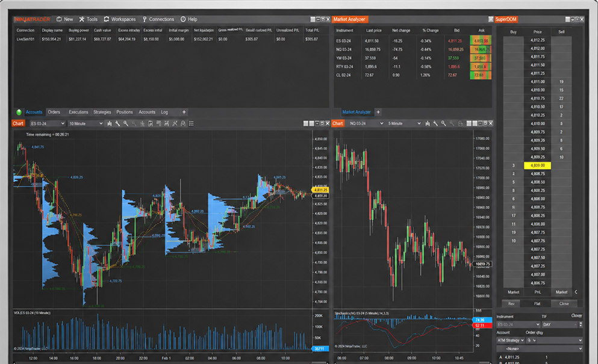Select the Market Analyzer tab below instrument list
Screen dimensions: 598x364
pyautogui.click(x=356, y=112)
